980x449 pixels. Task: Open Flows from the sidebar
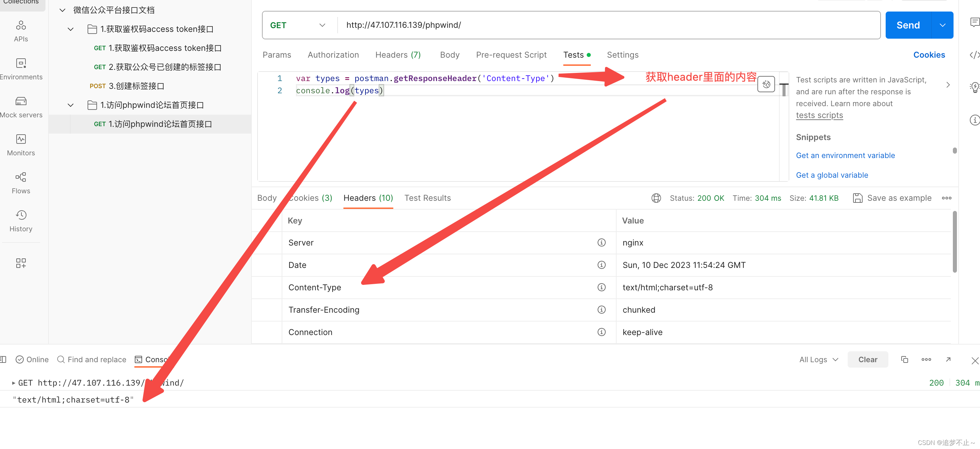pos(21,183)
